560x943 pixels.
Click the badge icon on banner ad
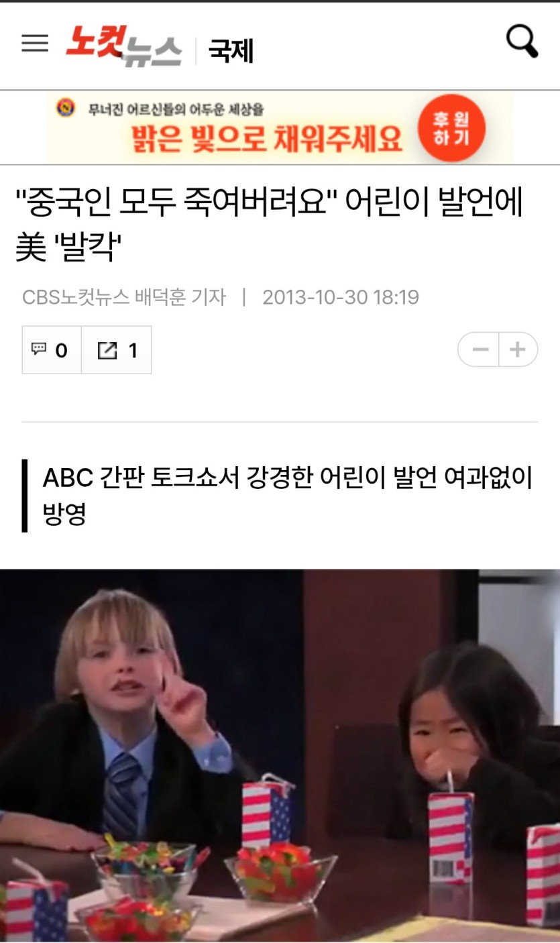(x=65, y=107)
